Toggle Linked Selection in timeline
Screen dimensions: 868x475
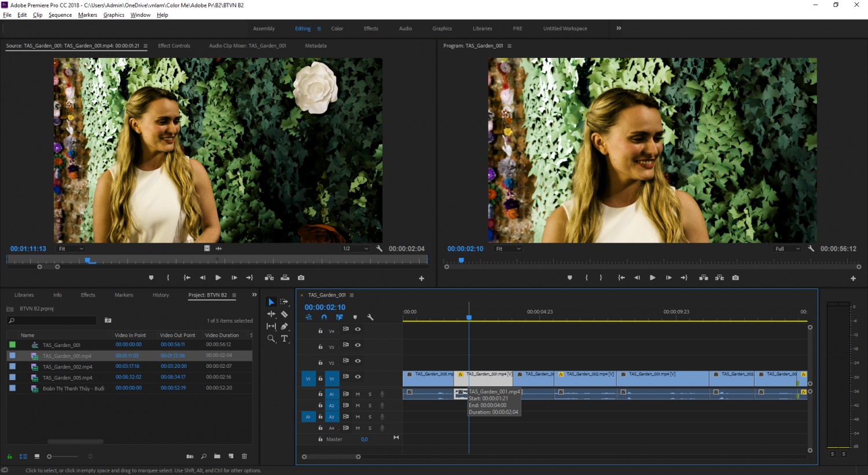click(339, 317)
